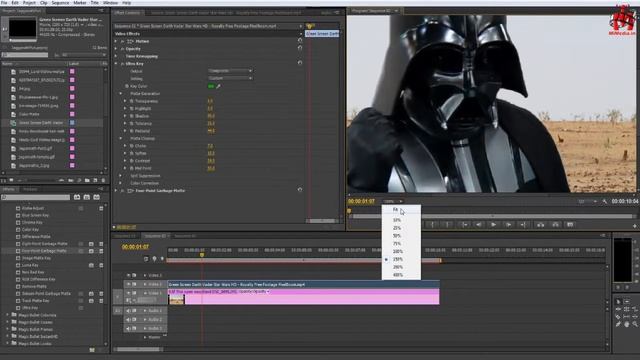
Task: Select 400% zoom level option
Action: (x=401, y=275)
